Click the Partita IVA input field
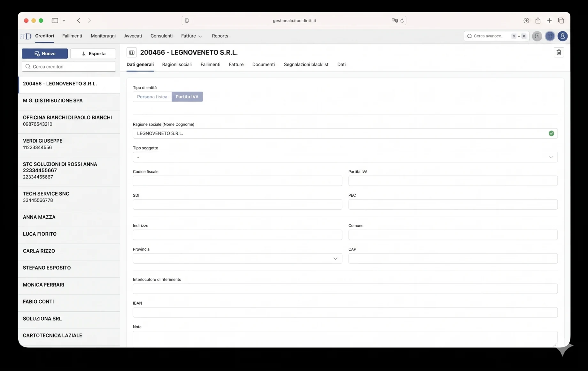 pos(453,181)
